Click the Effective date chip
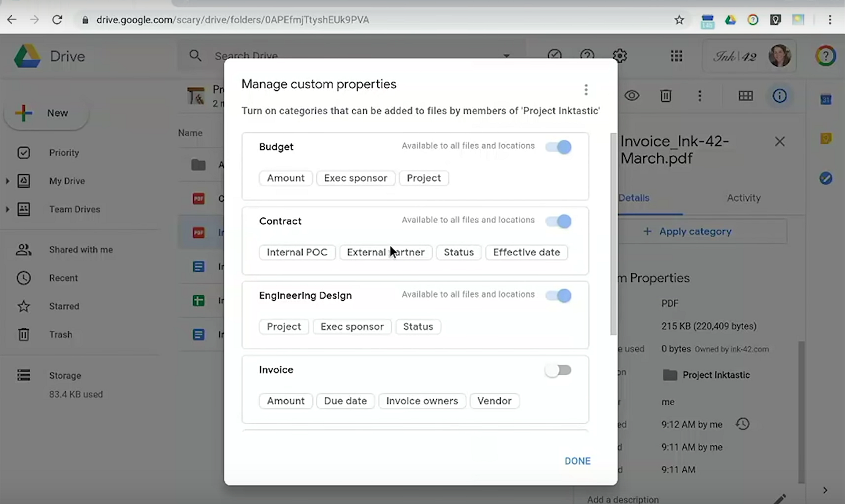This screenshot has width=845, height=504. point(527,252)
